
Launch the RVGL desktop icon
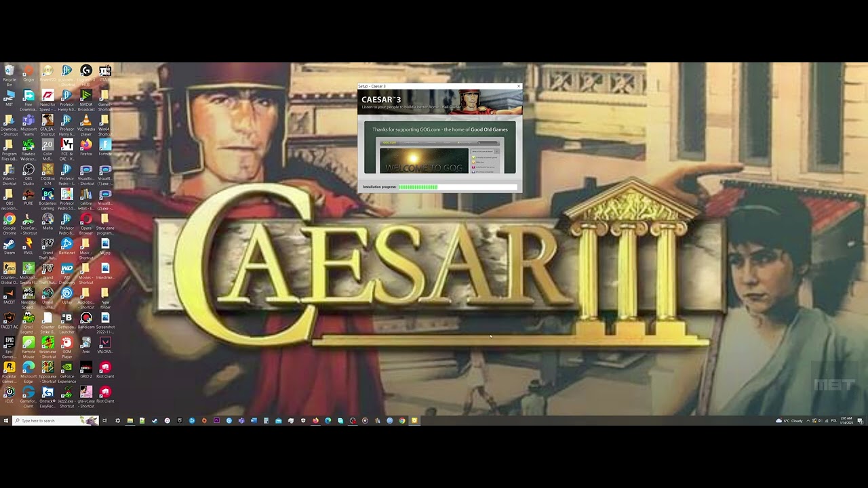(x=28, y=245)
